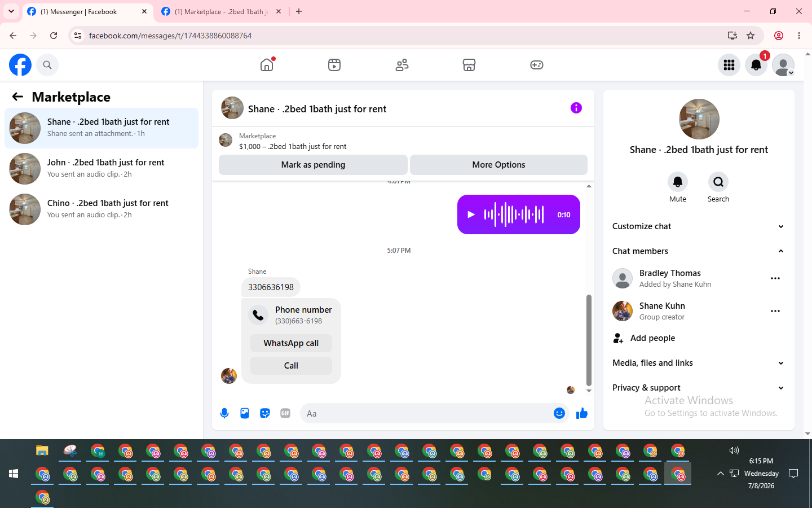Click the message text input field
The image size is (812, 508).
point(426,414)
